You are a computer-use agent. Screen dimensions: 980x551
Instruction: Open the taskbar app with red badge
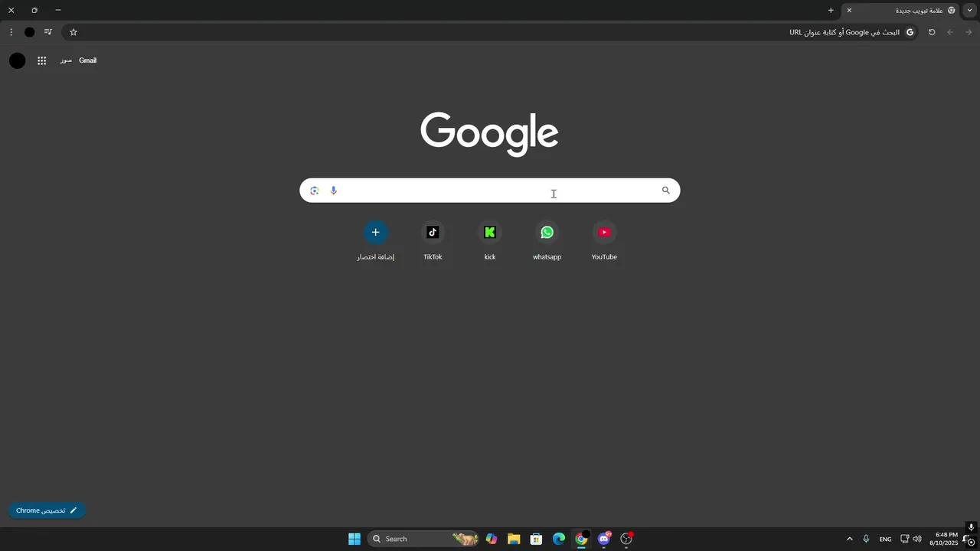click(626, 539)
